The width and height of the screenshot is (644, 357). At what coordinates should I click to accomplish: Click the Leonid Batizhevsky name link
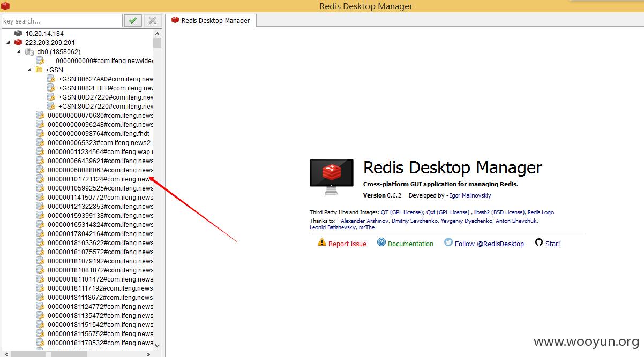coord(333,227)
